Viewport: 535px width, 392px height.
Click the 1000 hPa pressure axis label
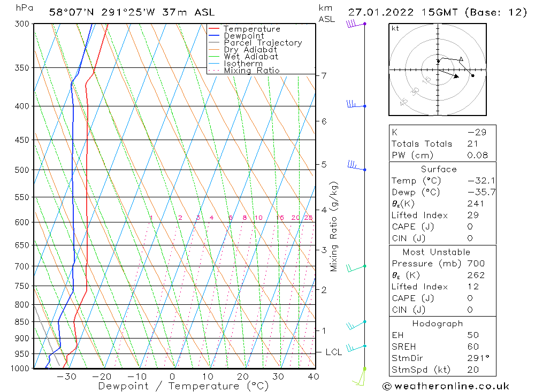point(20,368)
